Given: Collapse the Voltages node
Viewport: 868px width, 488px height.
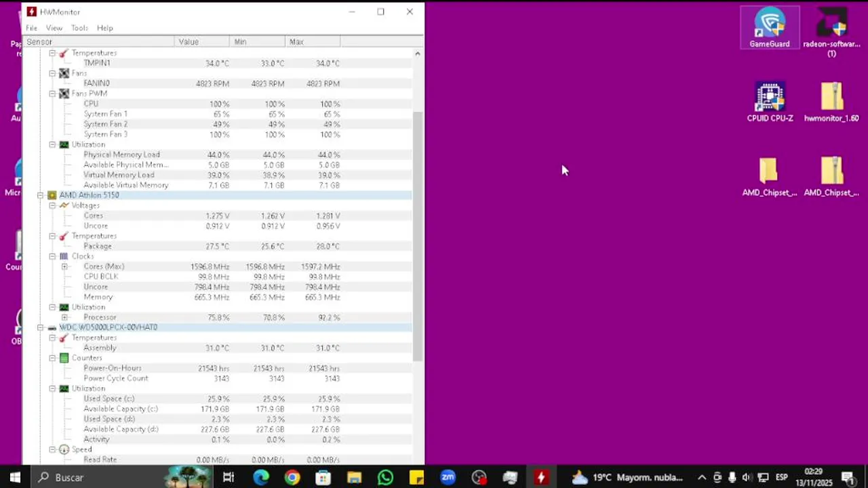Looking at the screenshot, I should click(52, 205).
